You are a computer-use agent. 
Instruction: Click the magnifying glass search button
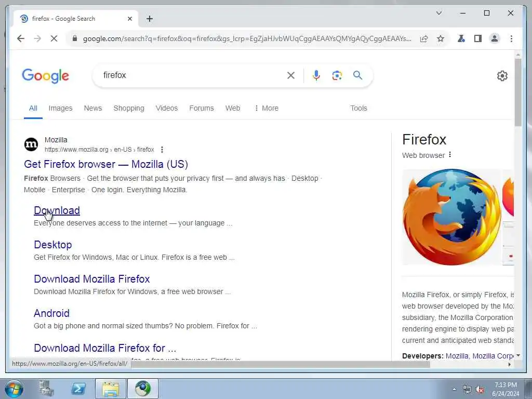point(357,75)
